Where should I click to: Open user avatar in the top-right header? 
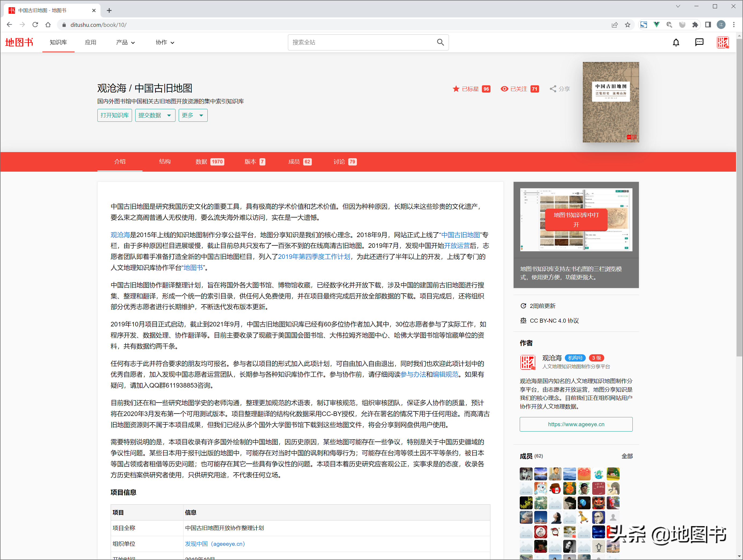coord(723,42)
